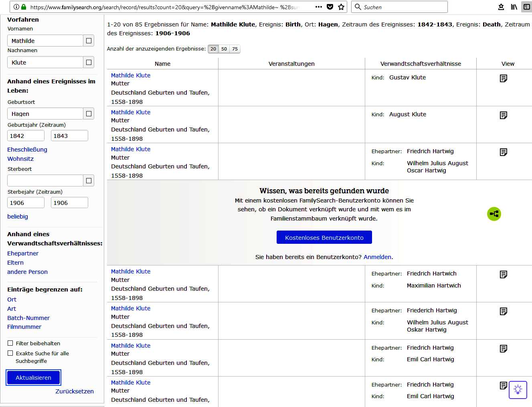
Task: Click the Sterbejahr start field 1906
Action: tap(26, 202)
